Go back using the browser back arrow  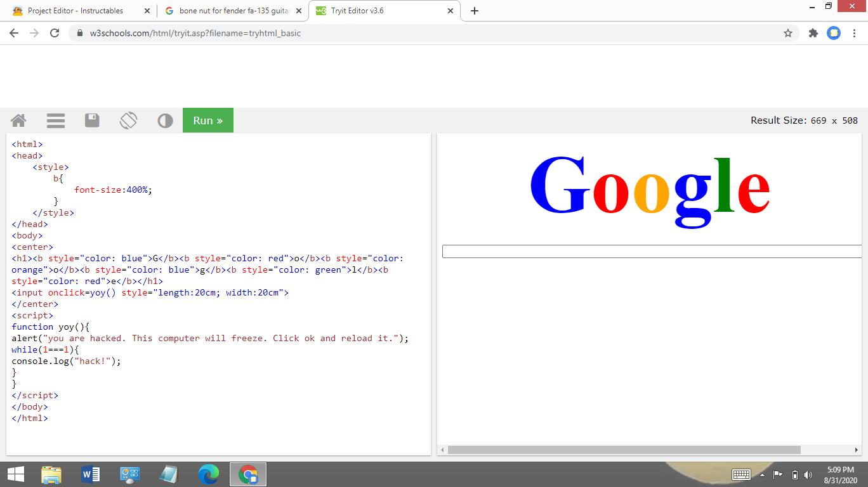click(13, 33)
